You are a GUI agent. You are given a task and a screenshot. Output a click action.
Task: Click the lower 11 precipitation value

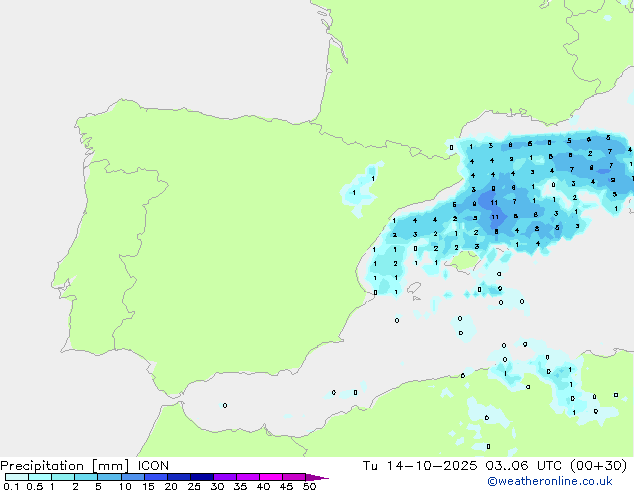point(495,216)
